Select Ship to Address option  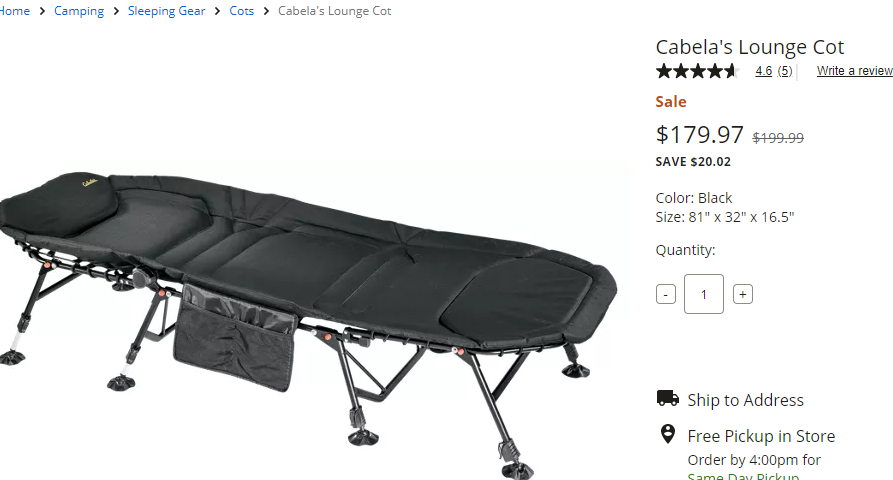[x=745, y=400]
